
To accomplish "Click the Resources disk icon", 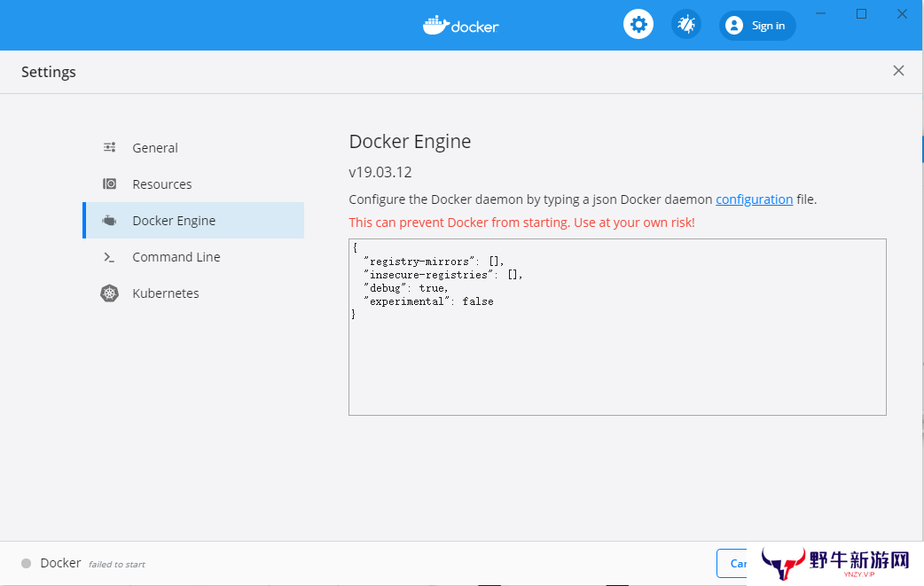I will 110,184.
